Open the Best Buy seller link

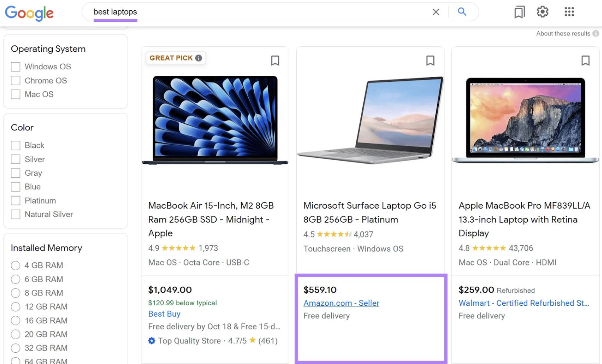click(164, 314)
